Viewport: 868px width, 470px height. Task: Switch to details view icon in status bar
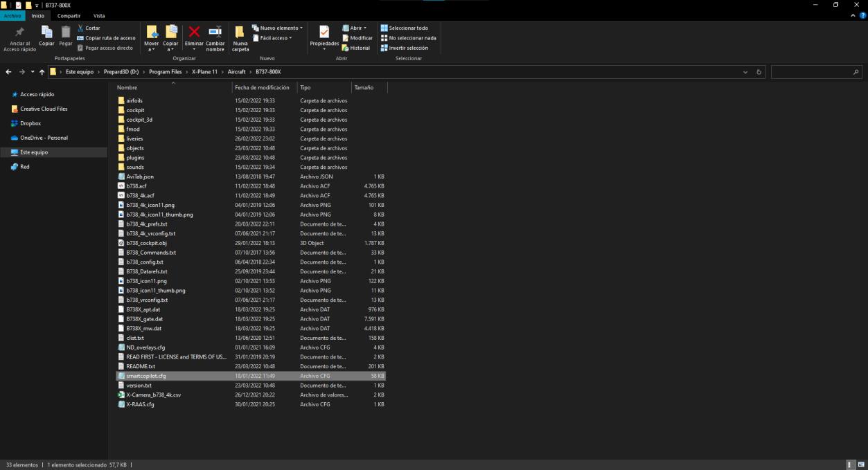pos(852,464)
